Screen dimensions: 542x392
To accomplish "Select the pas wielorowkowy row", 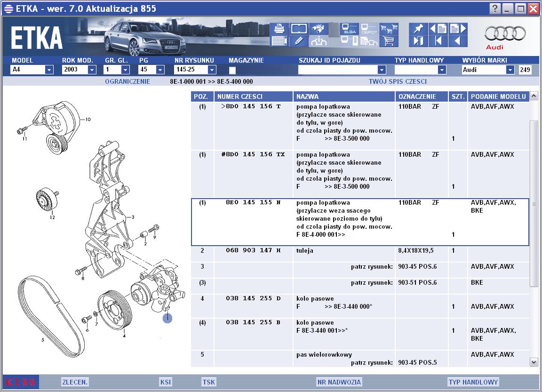I will 360,359.
